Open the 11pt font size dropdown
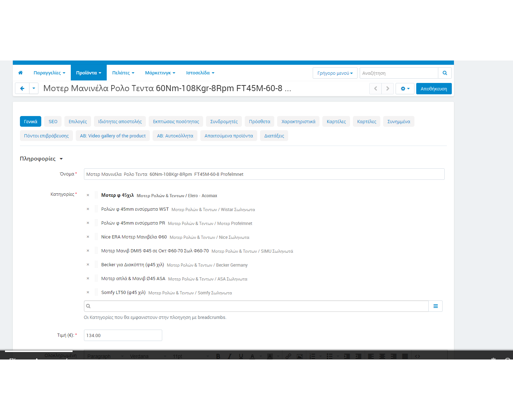 pos(191,356)
